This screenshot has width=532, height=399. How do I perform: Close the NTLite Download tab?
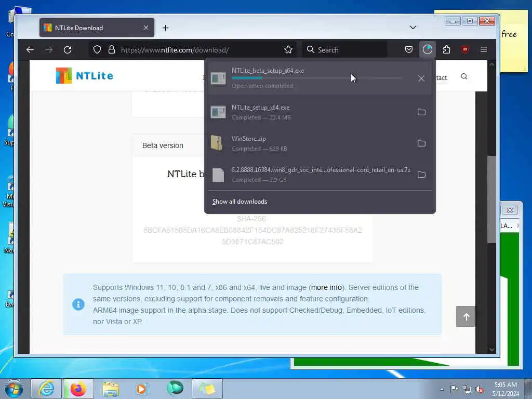coord(146,28)
